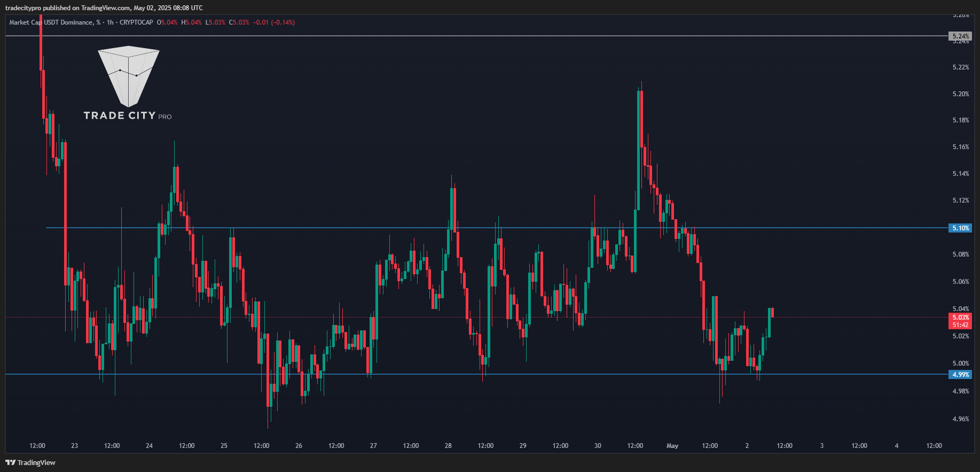Click date 28 on the time axis
The height and width of the screenshot is (472, 980).
pyautogui.click(x=448, y=446)
